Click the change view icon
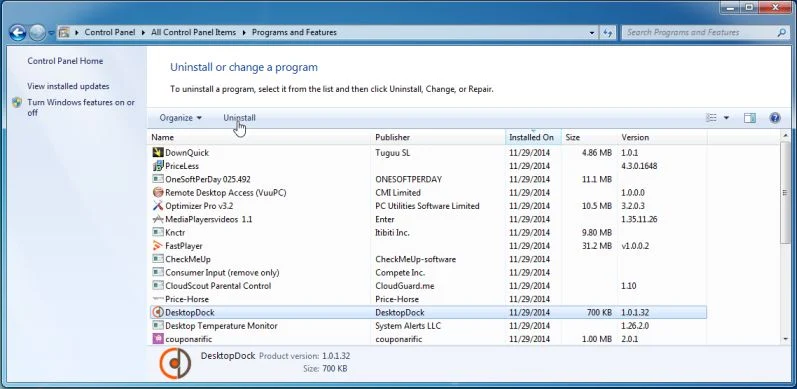 tap(712, 118)
